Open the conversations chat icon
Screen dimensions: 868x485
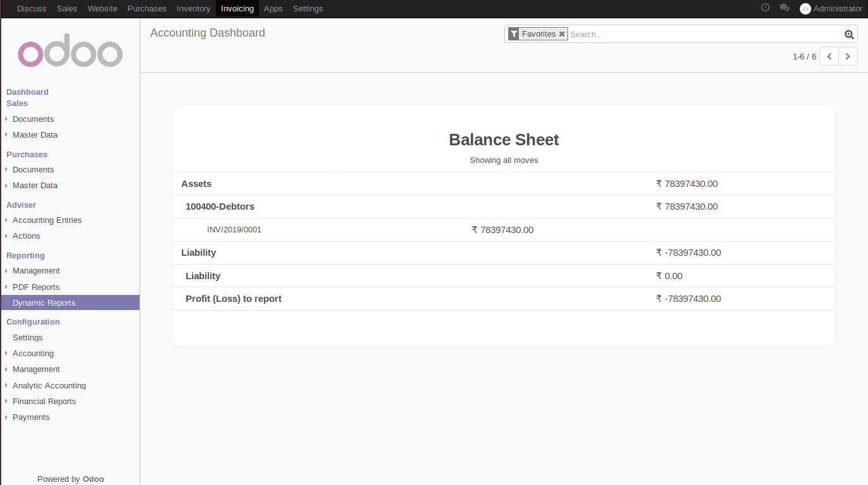pyautogui.click(x=785, y=8)
